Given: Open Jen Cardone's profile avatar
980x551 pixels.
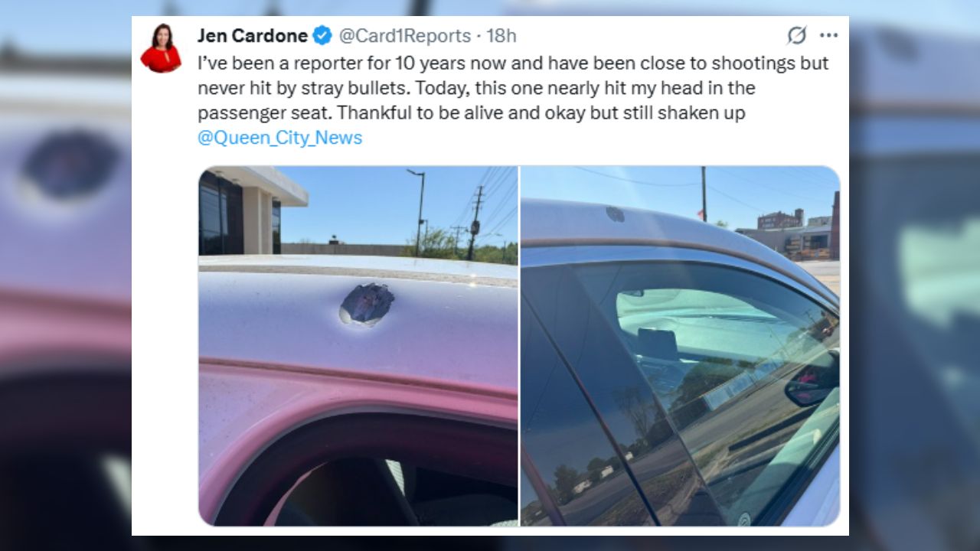Looking at the screenshot, I should click(x=161, y=48).
